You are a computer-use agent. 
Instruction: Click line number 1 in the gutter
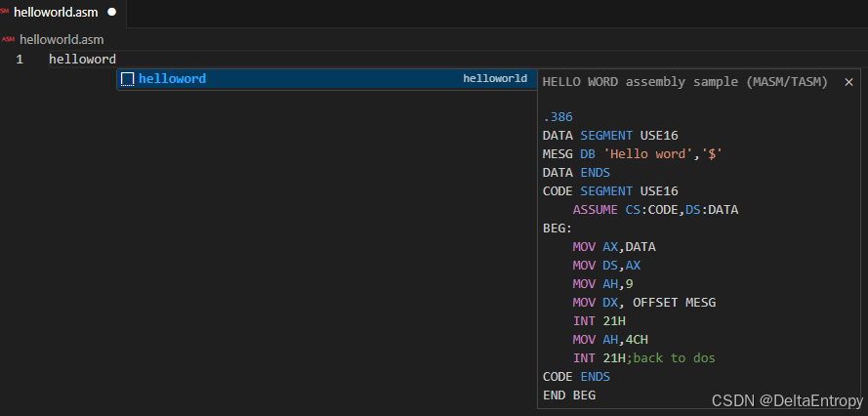(x=20, y=60)
